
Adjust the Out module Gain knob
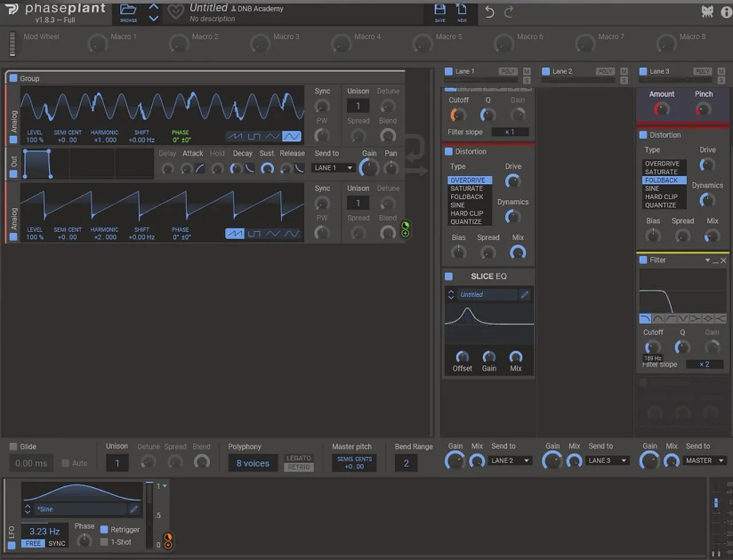point(369,167)
